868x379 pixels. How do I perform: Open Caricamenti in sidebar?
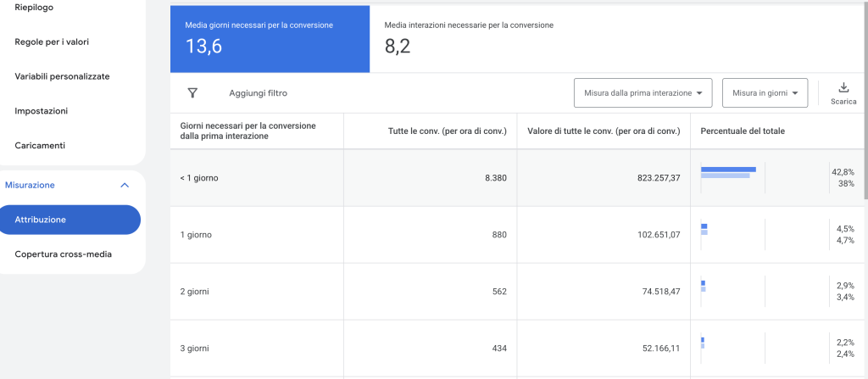40,145
